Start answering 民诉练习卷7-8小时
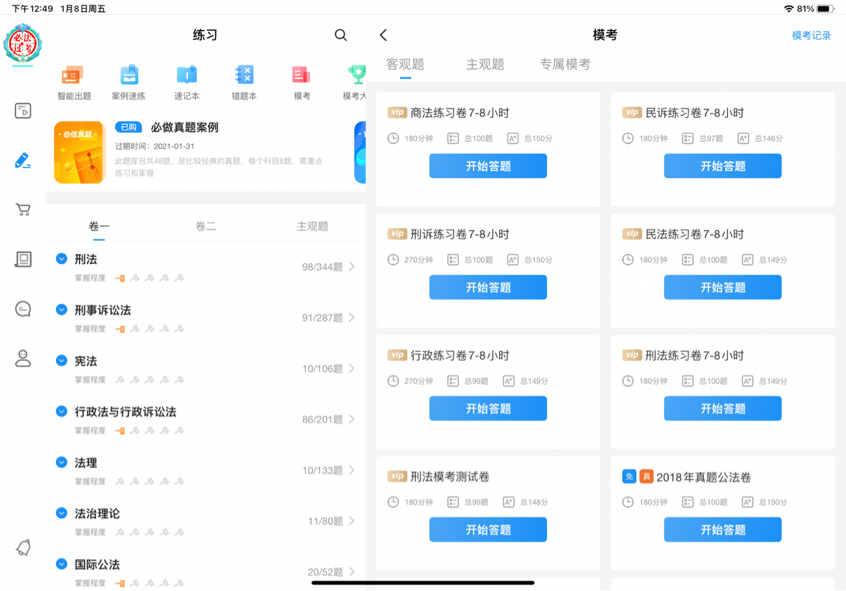Viewport: 846px width, 591px height. (722, 166)
